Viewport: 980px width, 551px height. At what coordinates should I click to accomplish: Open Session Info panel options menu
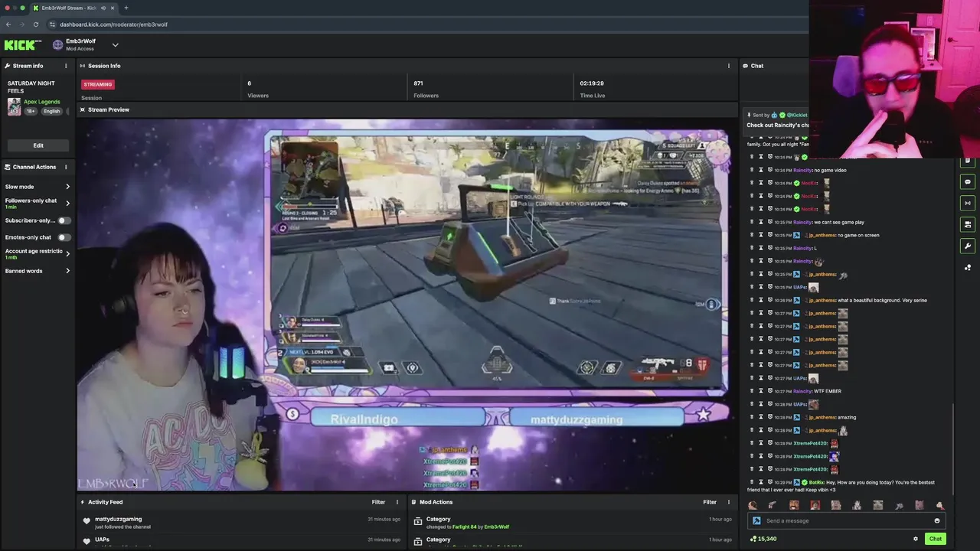[x=728, y=66]
